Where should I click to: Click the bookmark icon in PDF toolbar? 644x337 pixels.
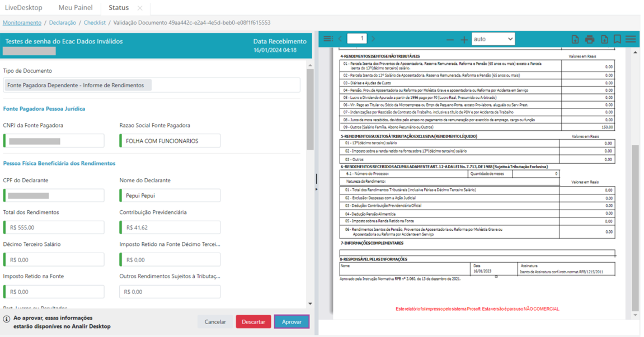[617, 39]
